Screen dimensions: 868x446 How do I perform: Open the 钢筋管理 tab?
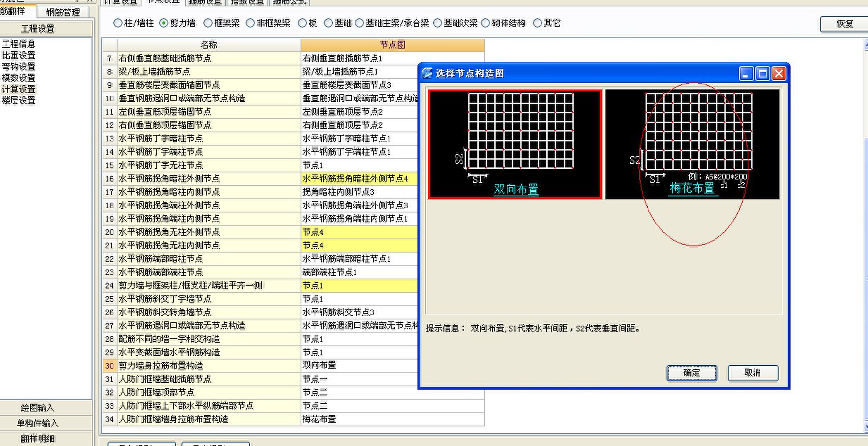tap(63, 12)
